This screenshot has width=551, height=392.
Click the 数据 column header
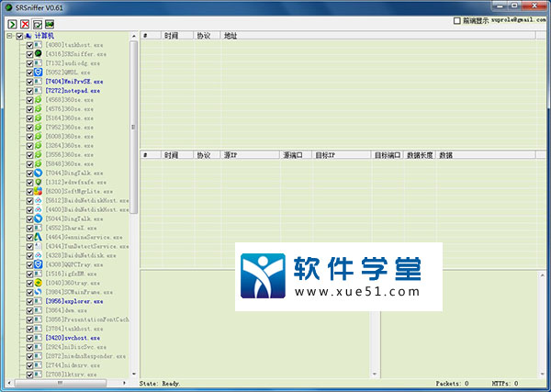point(486,155)
